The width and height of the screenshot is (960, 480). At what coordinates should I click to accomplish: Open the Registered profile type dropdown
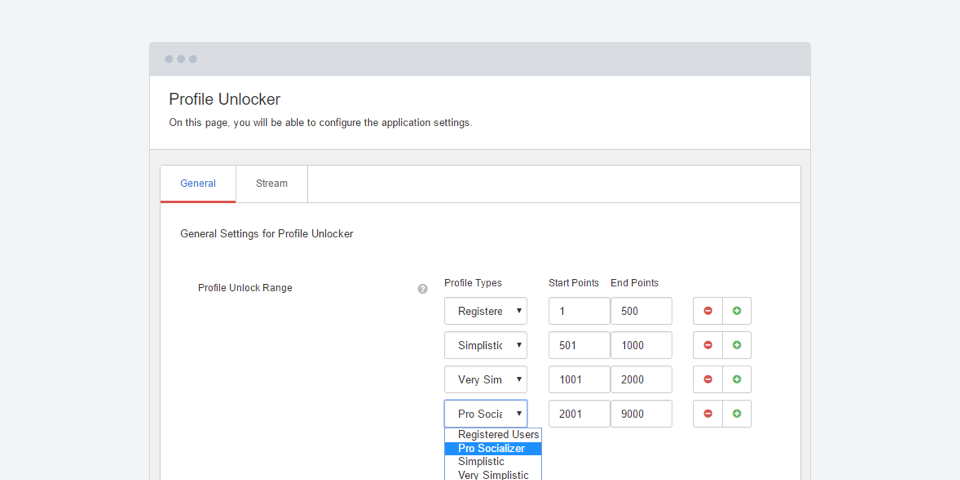485,311
